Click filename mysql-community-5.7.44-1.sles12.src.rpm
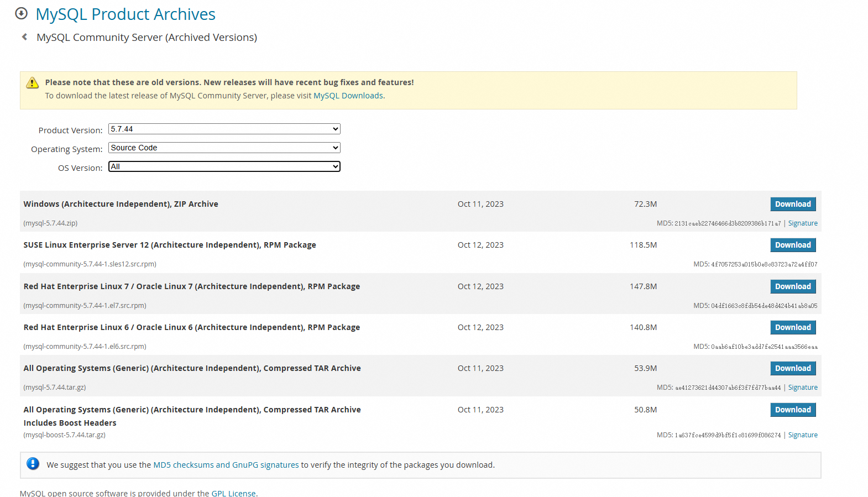868x497 pixels. (x=90, y=264)
